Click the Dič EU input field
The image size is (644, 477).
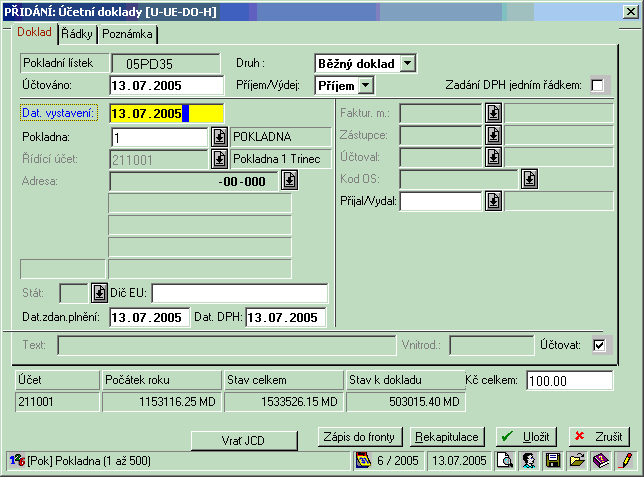(239, 293)
